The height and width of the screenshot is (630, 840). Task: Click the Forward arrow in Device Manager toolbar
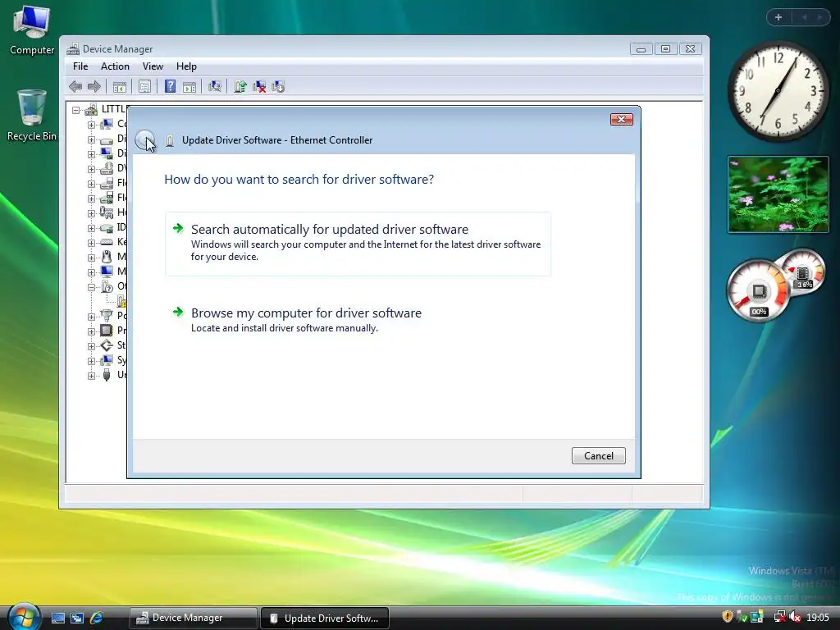pos(94,86)
